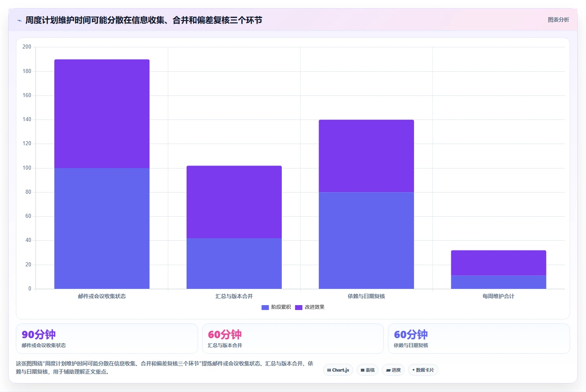Click the y-axis label 20
The height and width of the screenshot is (392, 586).
pos(28,265)
